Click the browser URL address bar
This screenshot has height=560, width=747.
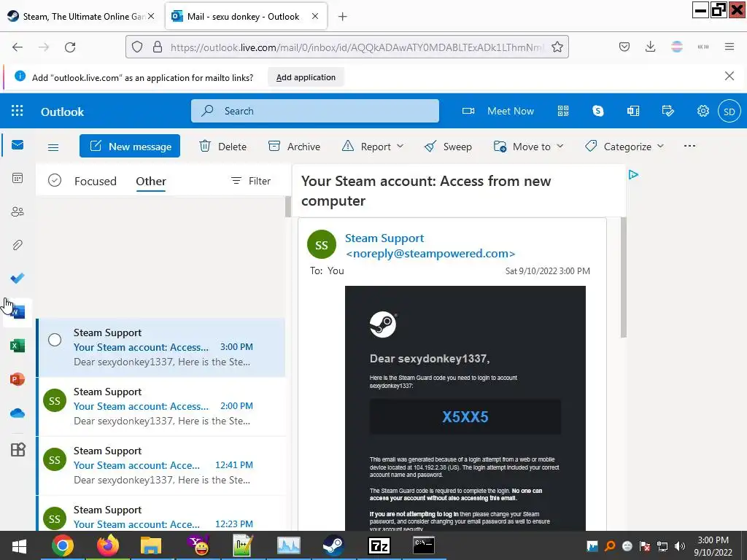pyautogui.click(x=347, y=47)
